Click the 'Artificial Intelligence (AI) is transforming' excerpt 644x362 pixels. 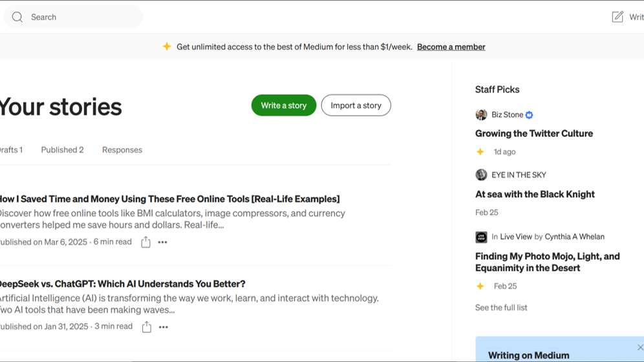[x=189, y=304]
